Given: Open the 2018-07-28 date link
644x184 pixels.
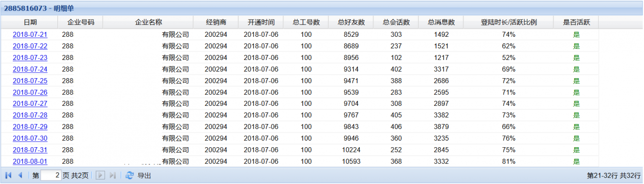Looking at the screenshot, I should coord(30,115).
